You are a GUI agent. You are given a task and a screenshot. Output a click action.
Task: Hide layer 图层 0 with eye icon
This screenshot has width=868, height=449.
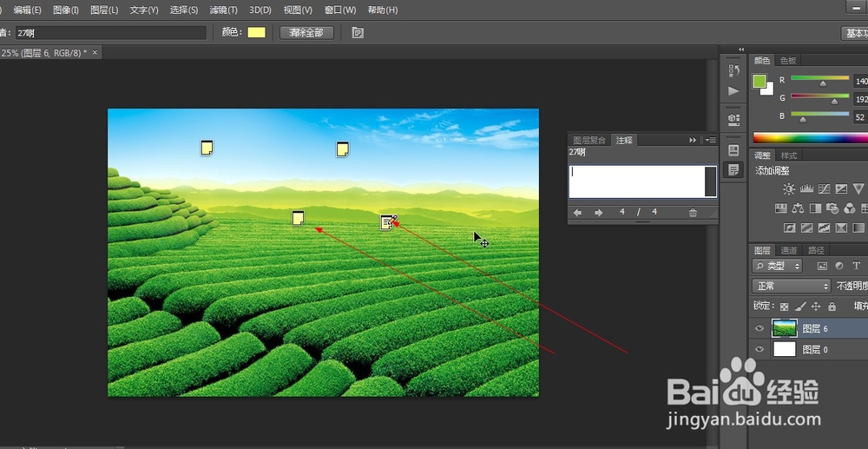click(x=759, y=349)
